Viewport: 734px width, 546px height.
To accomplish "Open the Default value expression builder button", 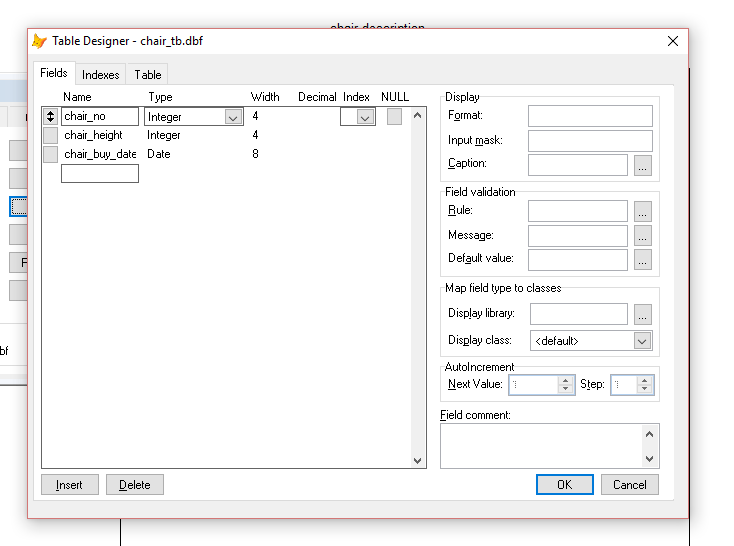I will pyautogui.click(x=643, y=260).
